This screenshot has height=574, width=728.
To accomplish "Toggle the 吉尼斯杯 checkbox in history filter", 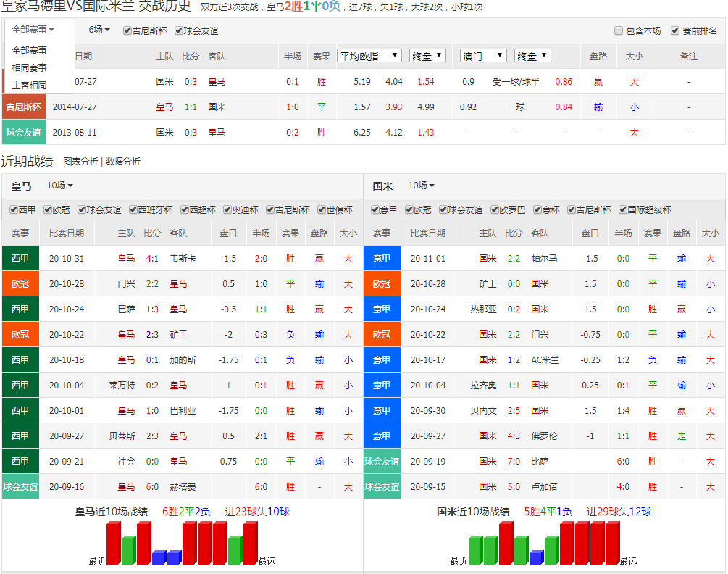I will click(127, 30).
